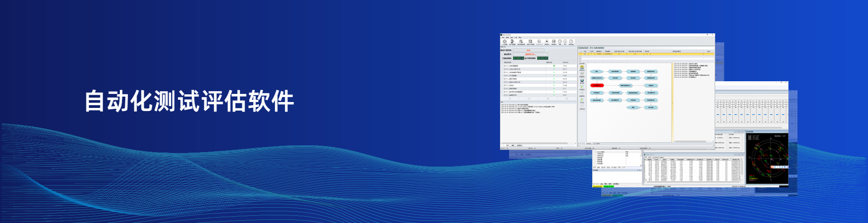Toggle checkbox of test item with 45.72 value
The width and height of the screenshot is (868, 223).
(505, 69)
